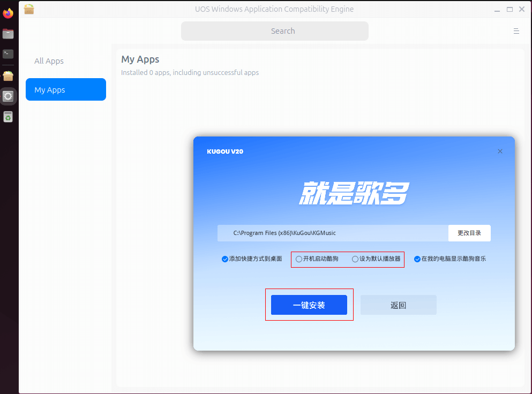The height and width of the screenshot is (394, 532).
Task: Enable 开机启动酷狗 option
Action: (299, 259)
